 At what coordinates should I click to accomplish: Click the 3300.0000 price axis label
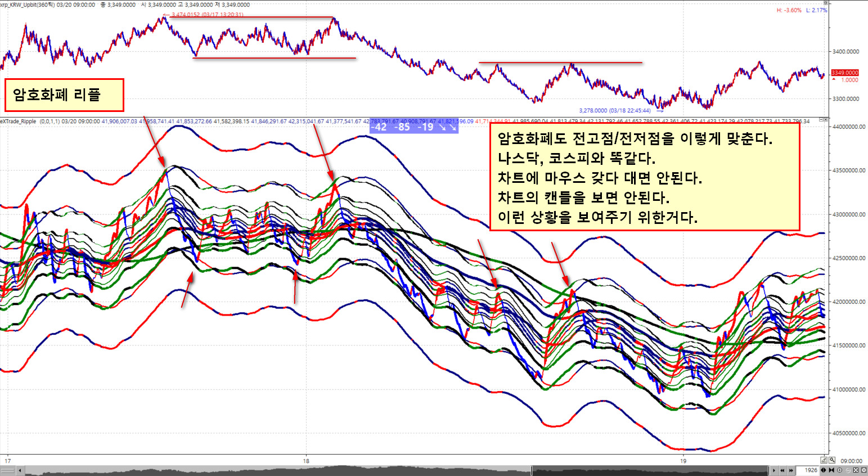click(x=845, y=99)
